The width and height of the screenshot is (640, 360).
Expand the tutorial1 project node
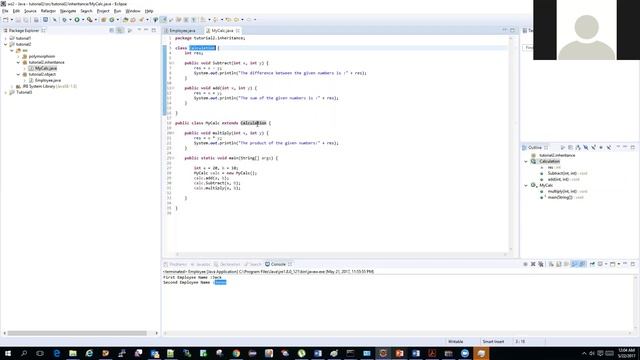pos(6,38)
